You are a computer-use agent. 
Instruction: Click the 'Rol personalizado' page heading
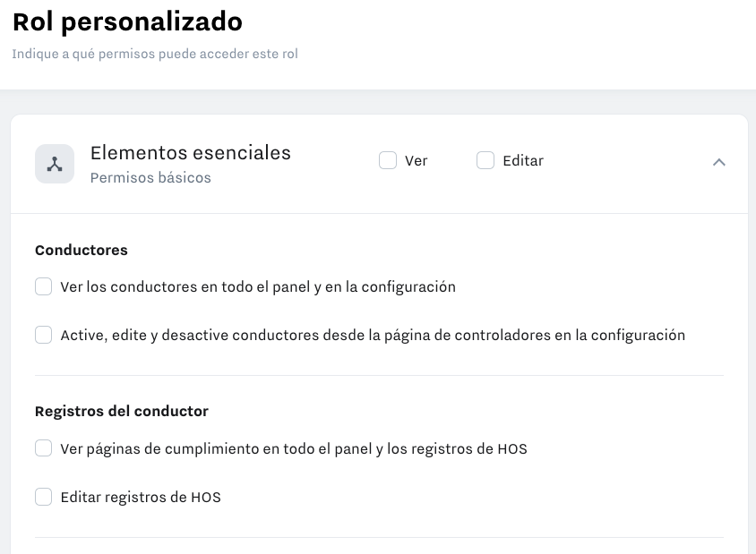(x=127, y=21)
